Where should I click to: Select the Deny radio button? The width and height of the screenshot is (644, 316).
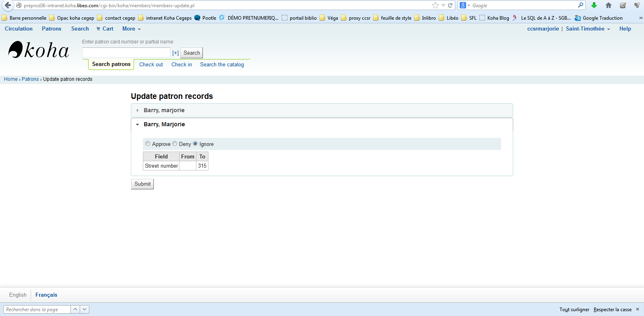tap(175, 144)
